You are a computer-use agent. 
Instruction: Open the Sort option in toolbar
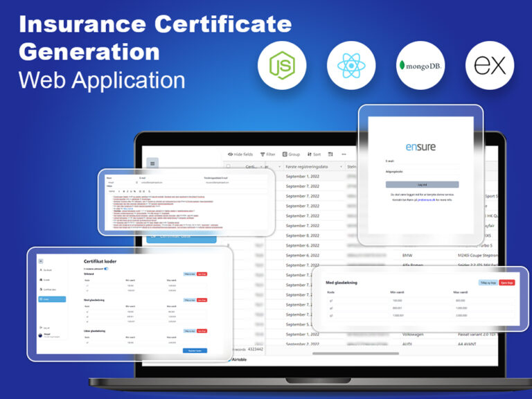pyautogui.click(x=314, y=154)
